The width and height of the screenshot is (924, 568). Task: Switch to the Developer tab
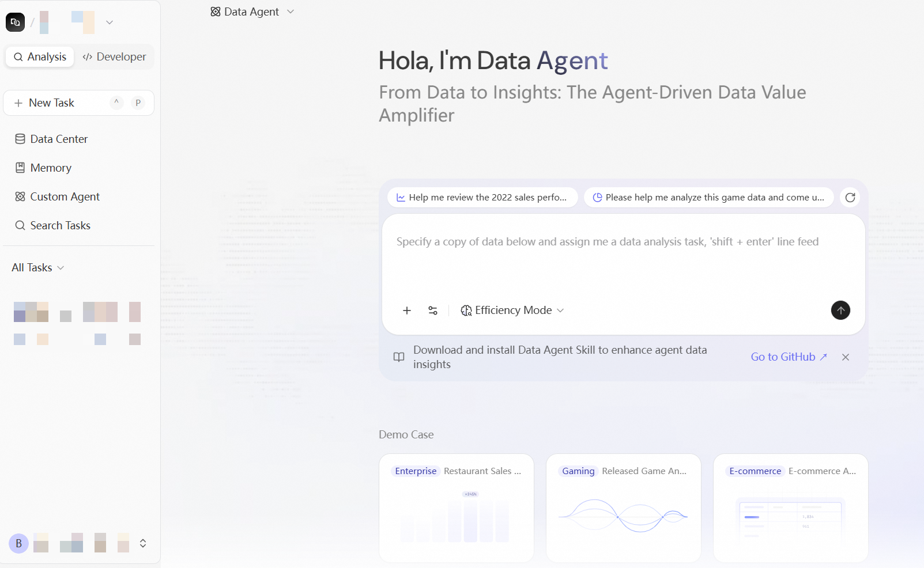[114, 56]
